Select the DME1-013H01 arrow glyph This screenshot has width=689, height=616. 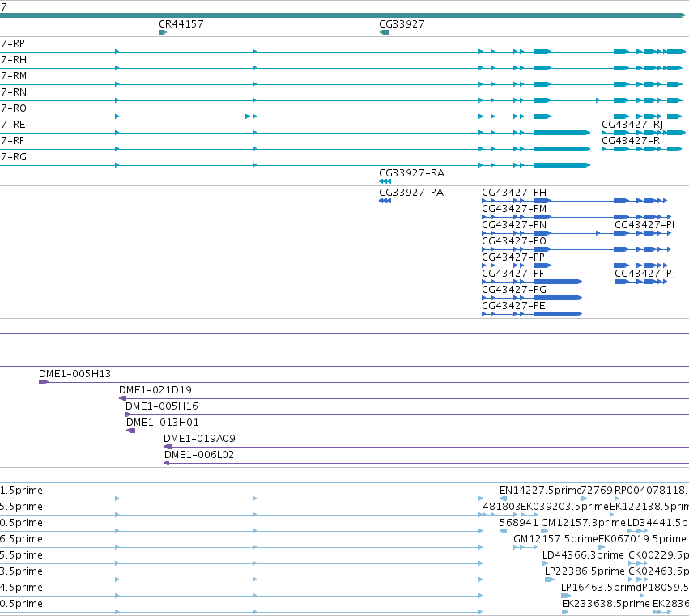click(x=130, y=431)
